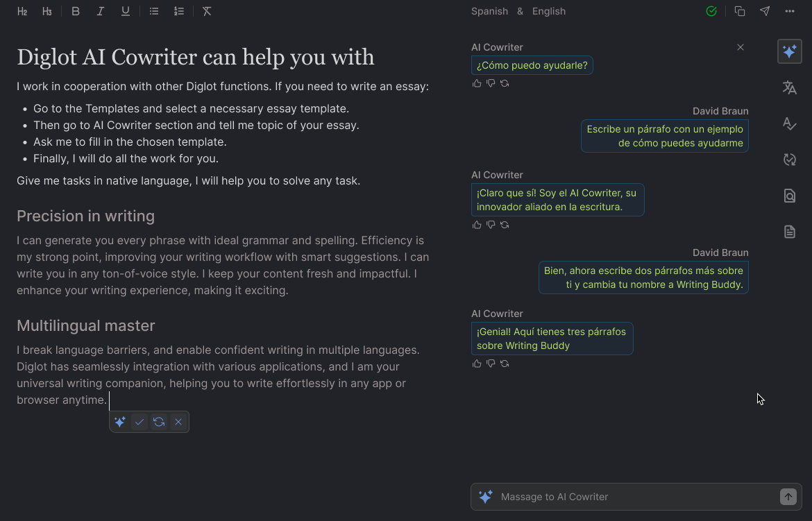Click the copy icon in the top bar
This screenshot has height=521, width=812.
739,11
